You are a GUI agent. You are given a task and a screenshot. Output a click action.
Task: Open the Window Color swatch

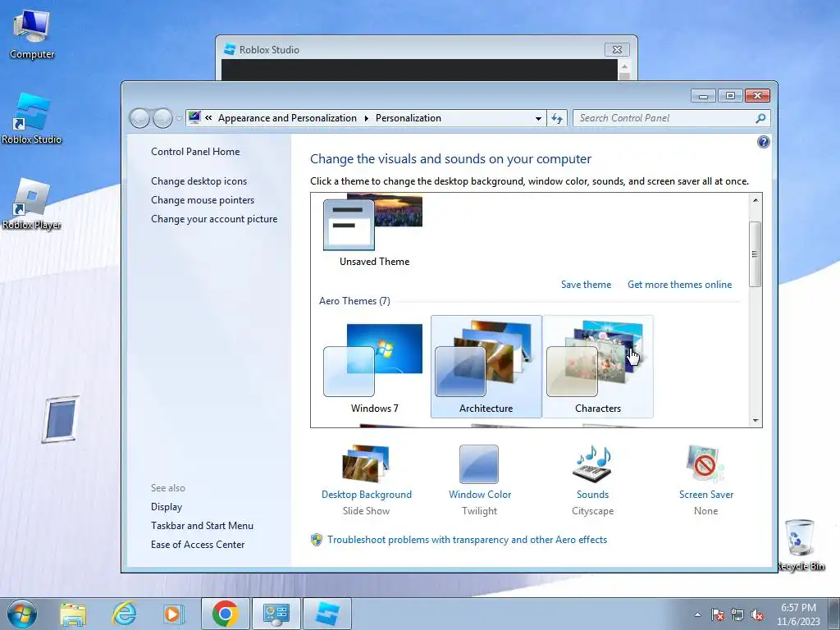(x=479, y=464)
